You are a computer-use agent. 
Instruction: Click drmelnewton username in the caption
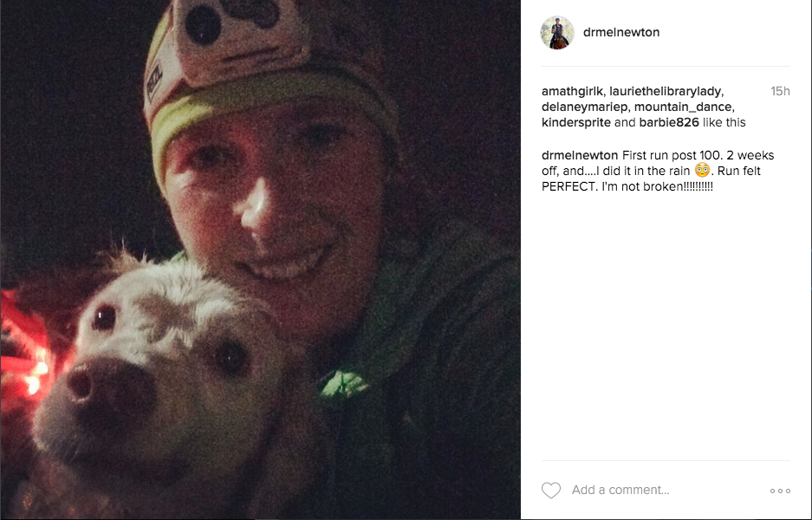coord(580,155)
